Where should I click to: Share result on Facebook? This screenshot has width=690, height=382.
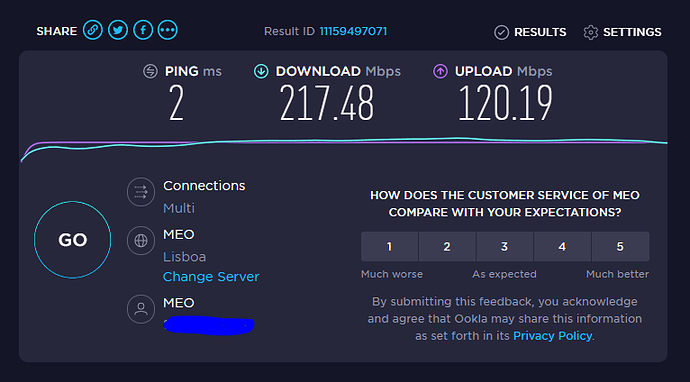pyautogui.click(x=143, y=30)
